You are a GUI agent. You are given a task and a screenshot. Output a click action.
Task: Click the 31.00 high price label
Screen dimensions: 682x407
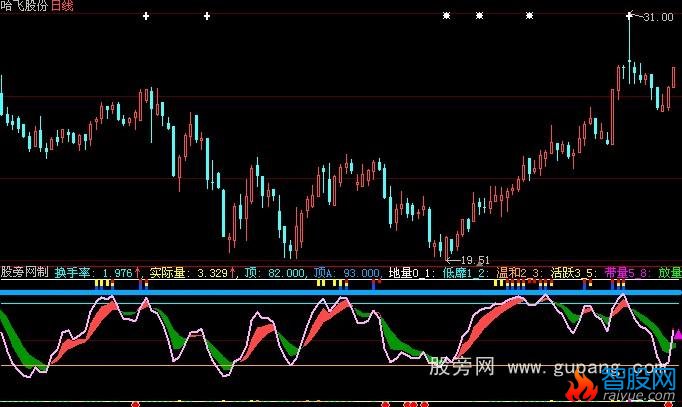pyautogui.click(x=659, y=17)
